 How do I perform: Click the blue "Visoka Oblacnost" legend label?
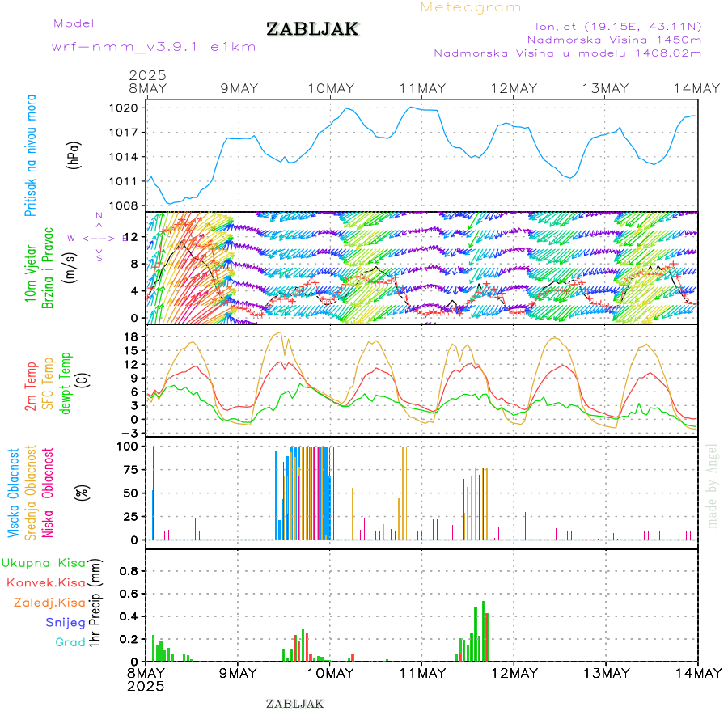(14, 493)
